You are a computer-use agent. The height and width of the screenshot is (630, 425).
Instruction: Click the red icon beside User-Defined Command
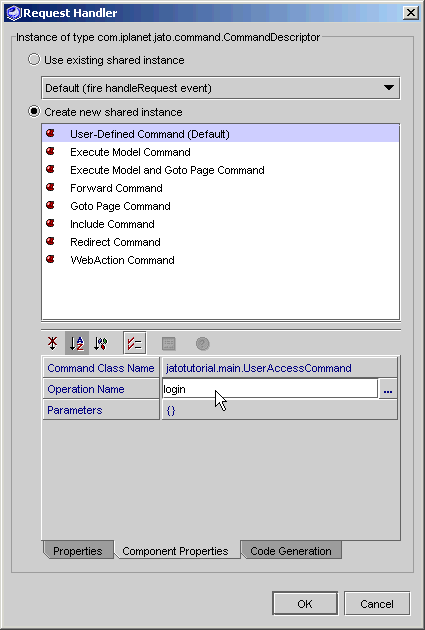coord(50,133)
